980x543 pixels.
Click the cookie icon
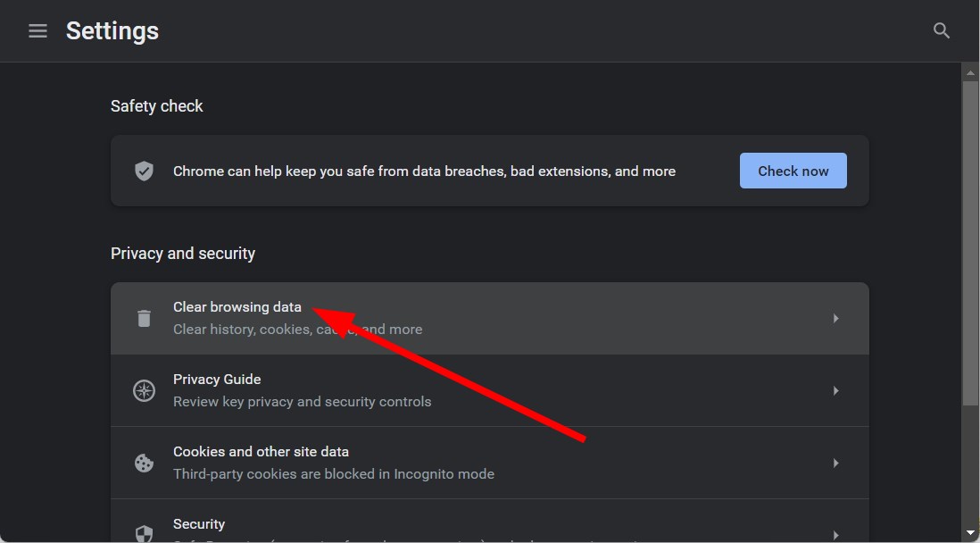pos(144,463)
